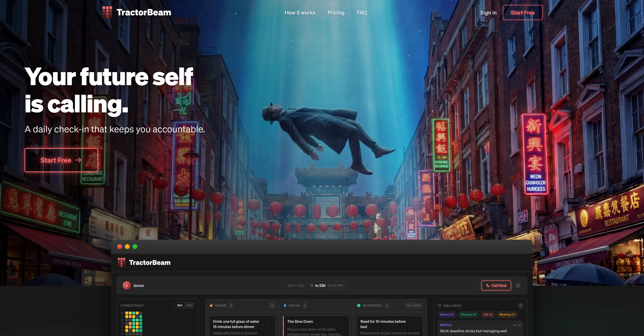Go to How it works section
This screenshot has width=644, height=336.
coord(300,13)
